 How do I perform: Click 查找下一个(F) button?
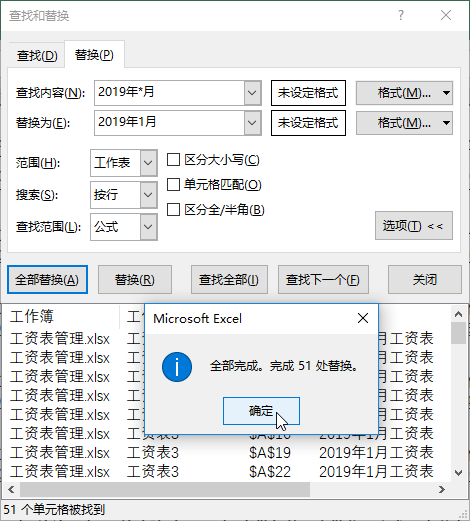coord(323,280)
